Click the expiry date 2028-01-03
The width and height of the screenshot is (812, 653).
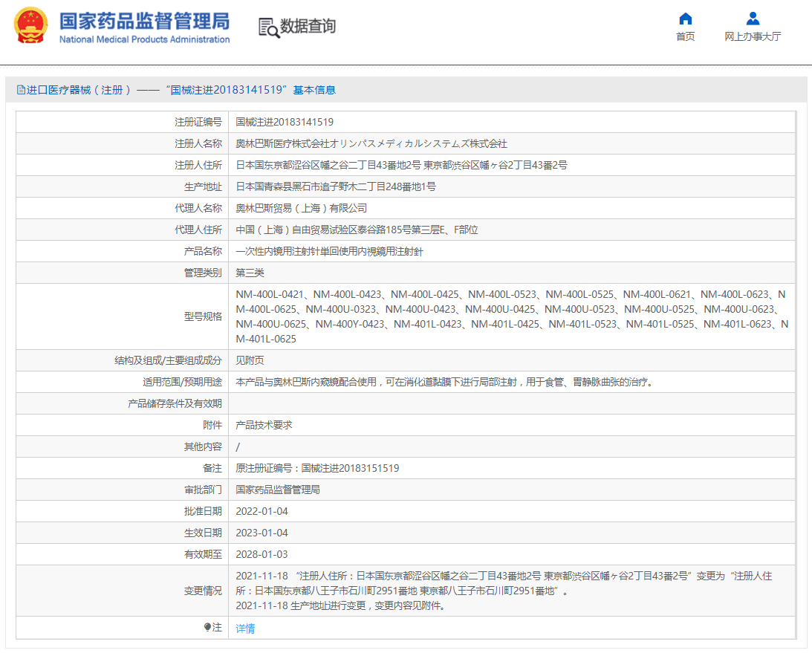pyautogui.click(x=262, y=554)
